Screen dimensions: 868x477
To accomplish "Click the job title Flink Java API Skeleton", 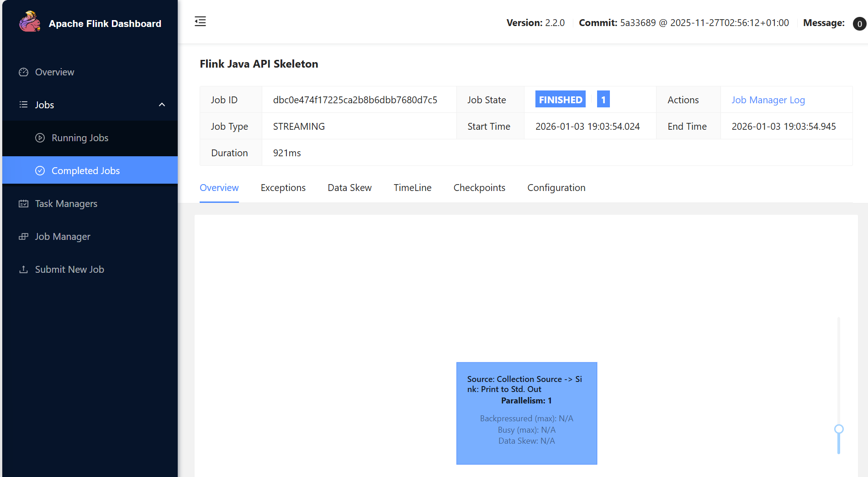I will pos(259,64).
